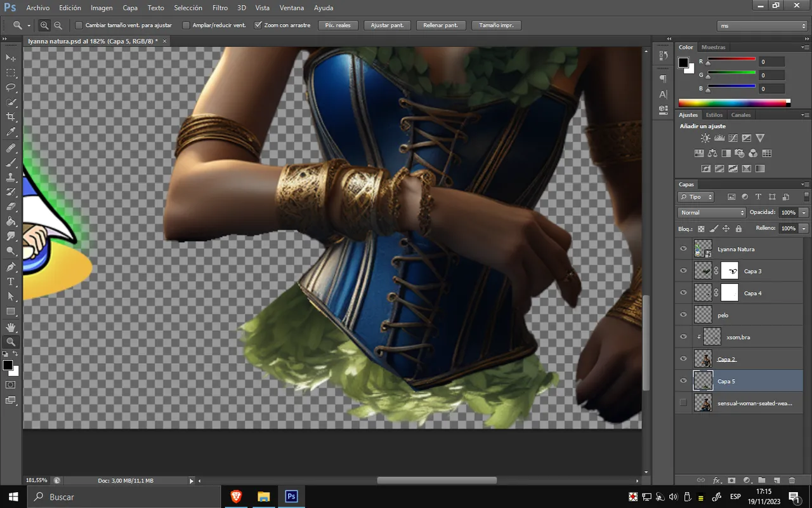This screenshot has width=812, height=508.
Task: Select the Pen tool
Action: [11, 267]
